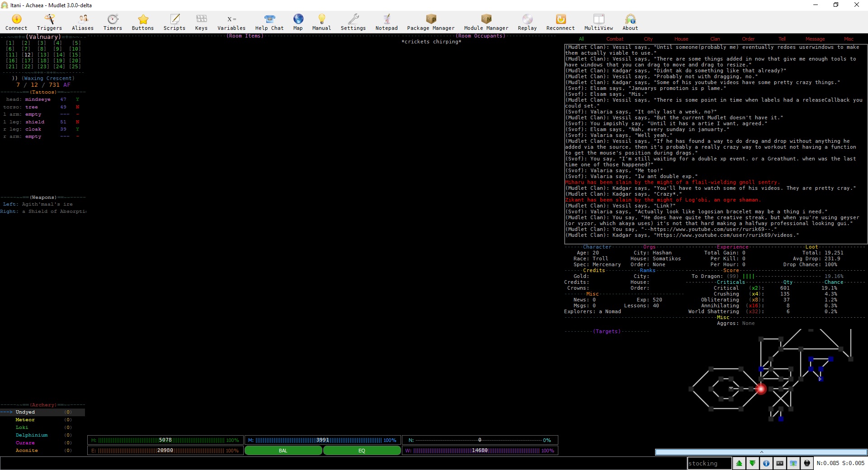Click the red current-room marker on map
The width and height of the screenshot is (868, 470).
pyautogui.click(x=761, y=389)
